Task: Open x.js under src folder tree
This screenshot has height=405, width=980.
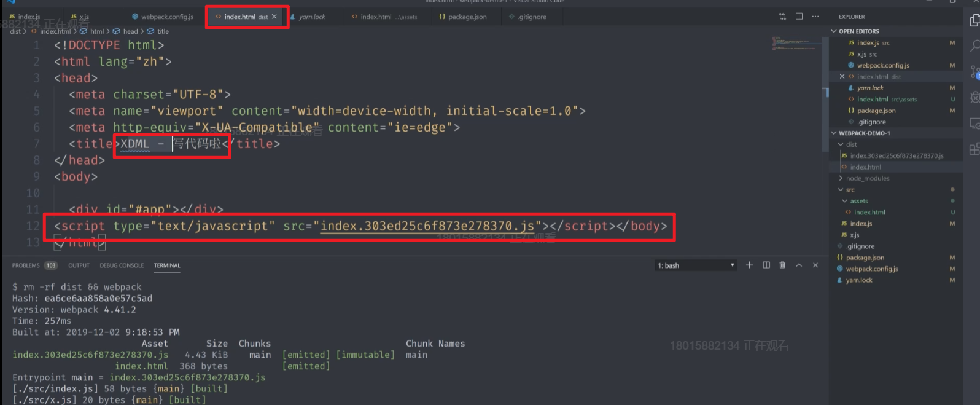Action: coord(895,235)
